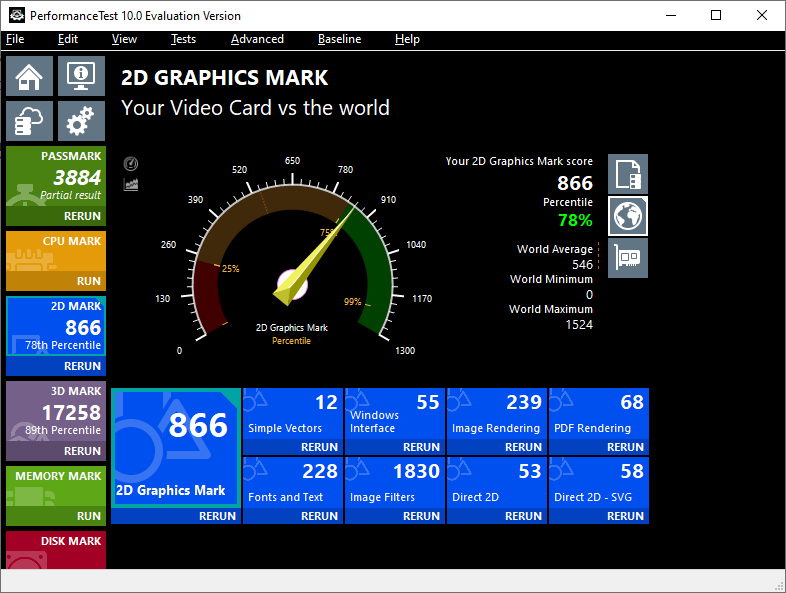Rerun the 2D Mark test in sidebar
The width and height of the screenshot is (786, 593).
click(x=56, y=366)
